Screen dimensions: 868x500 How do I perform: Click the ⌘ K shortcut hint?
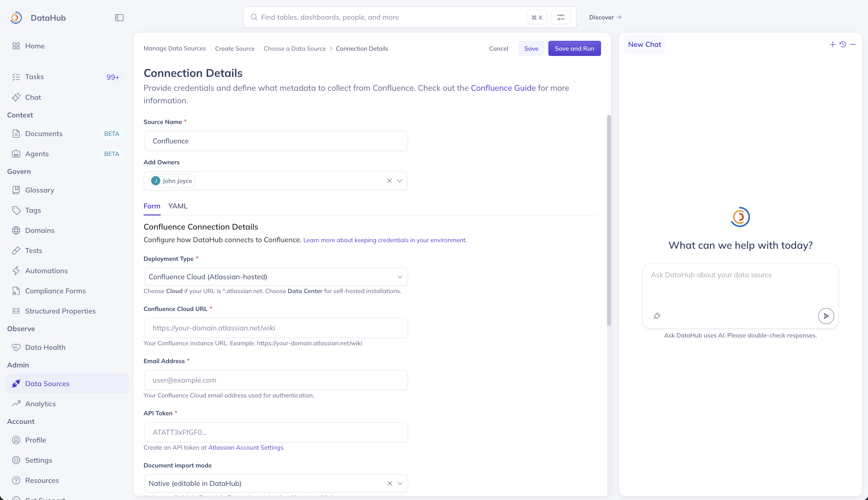click(537, 17)
